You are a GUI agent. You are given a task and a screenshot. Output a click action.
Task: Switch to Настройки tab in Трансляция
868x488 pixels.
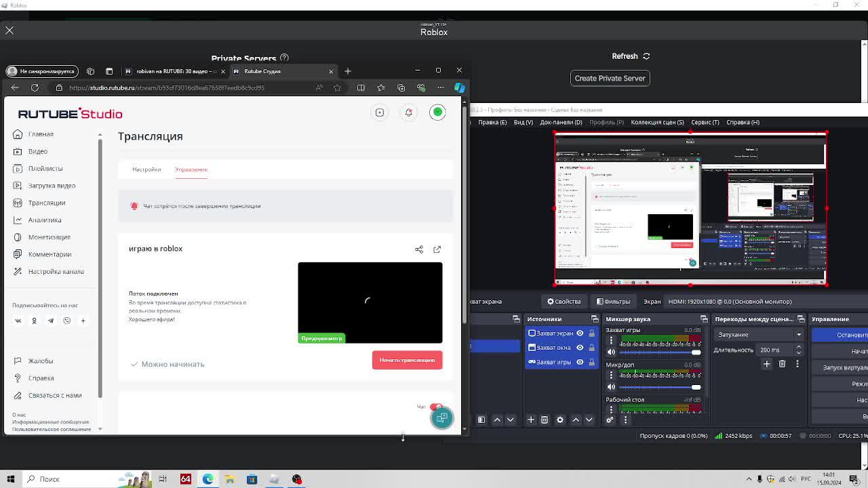pyautogui.click(x=146, y=169)
